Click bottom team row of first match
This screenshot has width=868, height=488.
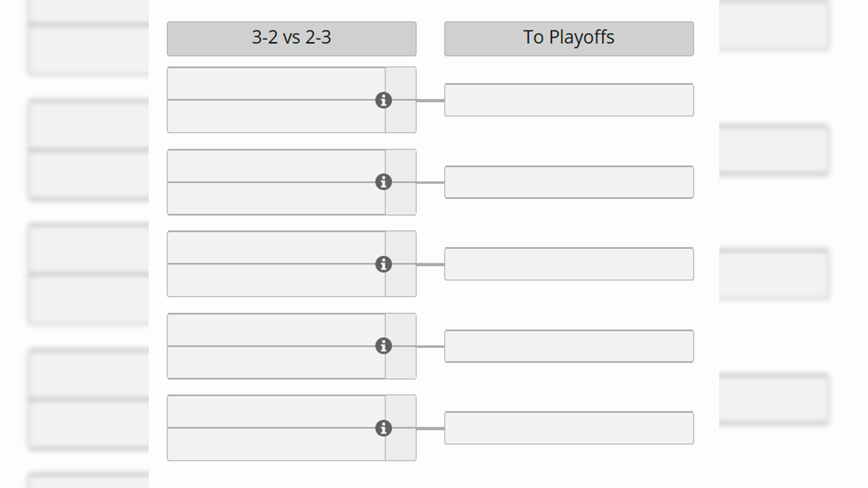click(x=276, y=116)
